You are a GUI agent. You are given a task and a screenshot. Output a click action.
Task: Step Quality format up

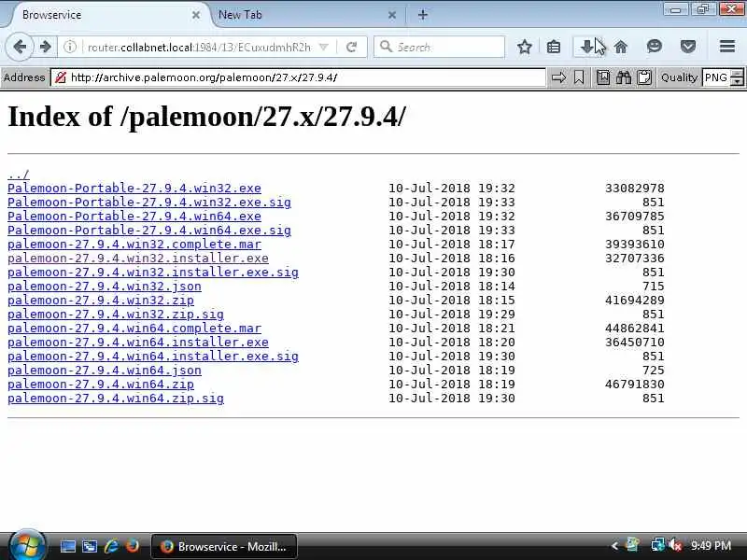pyautogui.click(x=738, y=73)
